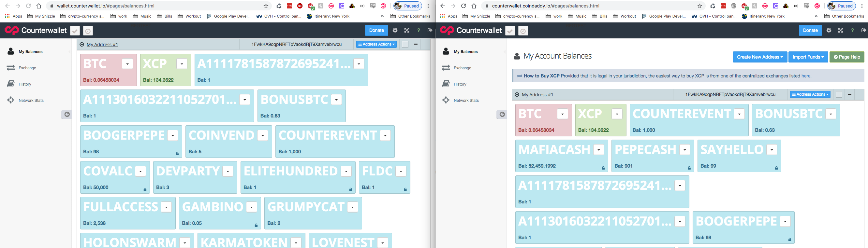Open Address Actions dropdown in coindaddy window
This screenshot has width=868, height=248.
pos(810,94)
